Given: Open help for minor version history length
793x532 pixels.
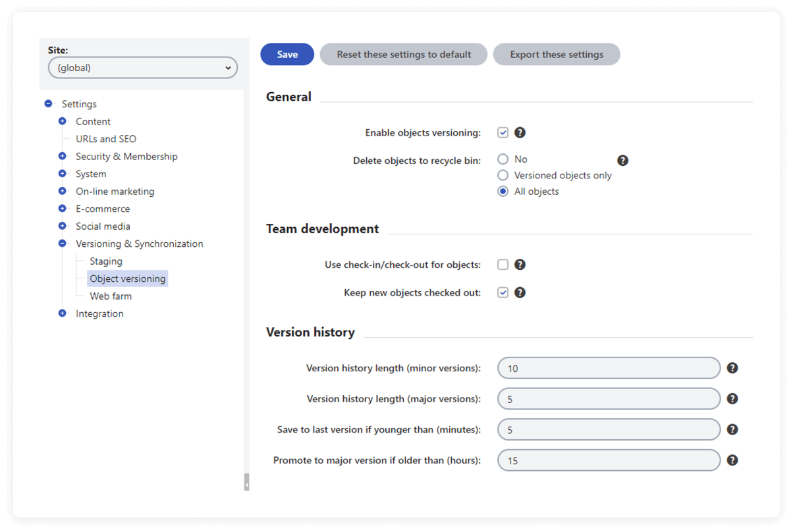Looking at the screenshot, I should click(732, 368).
